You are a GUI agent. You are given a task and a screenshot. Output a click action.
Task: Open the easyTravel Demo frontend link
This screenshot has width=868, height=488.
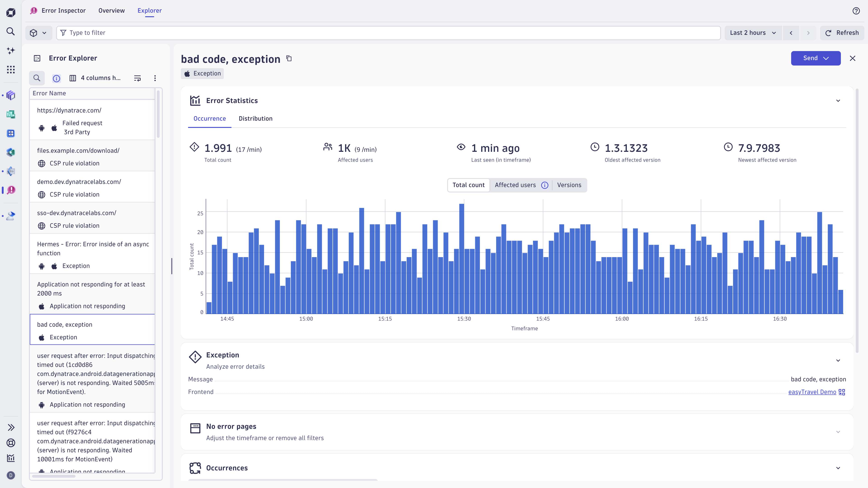pos(812,392)
